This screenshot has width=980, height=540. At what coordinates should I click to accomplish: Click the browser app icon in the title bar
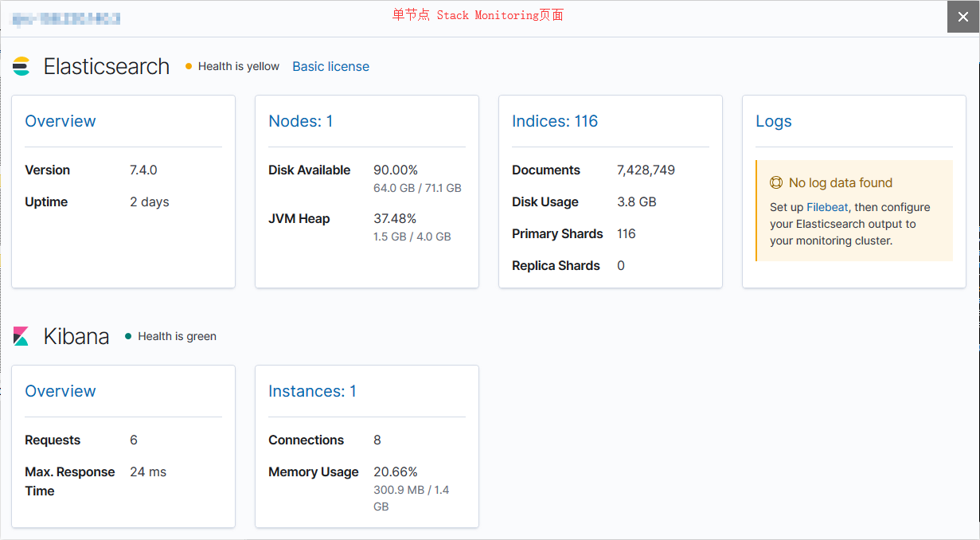[x=13, y=17]
